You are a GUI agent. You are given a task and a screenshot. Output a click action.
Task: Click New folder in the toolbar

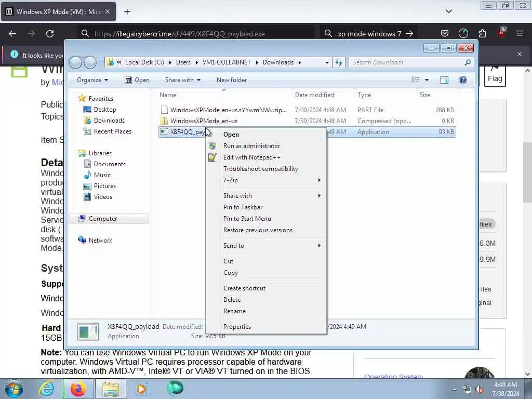pos(232,80)
